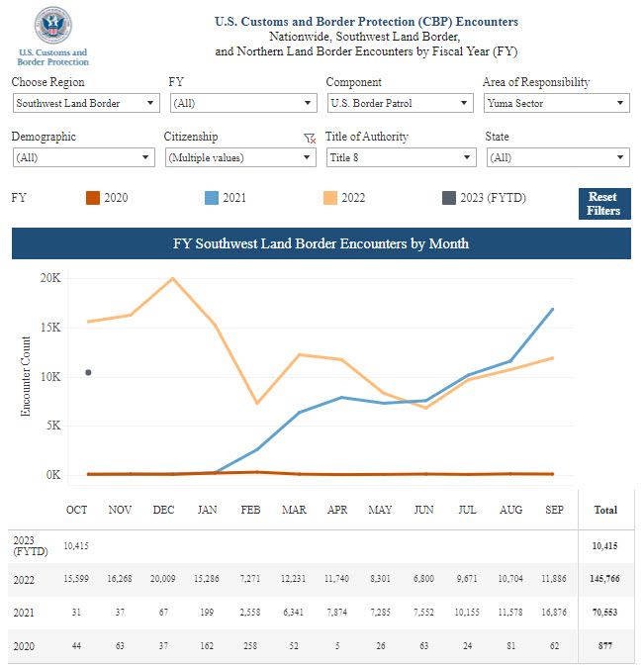
Task: Open the Title of Authority dropdown
Action: pyautogui.click(x=400, y=157)
